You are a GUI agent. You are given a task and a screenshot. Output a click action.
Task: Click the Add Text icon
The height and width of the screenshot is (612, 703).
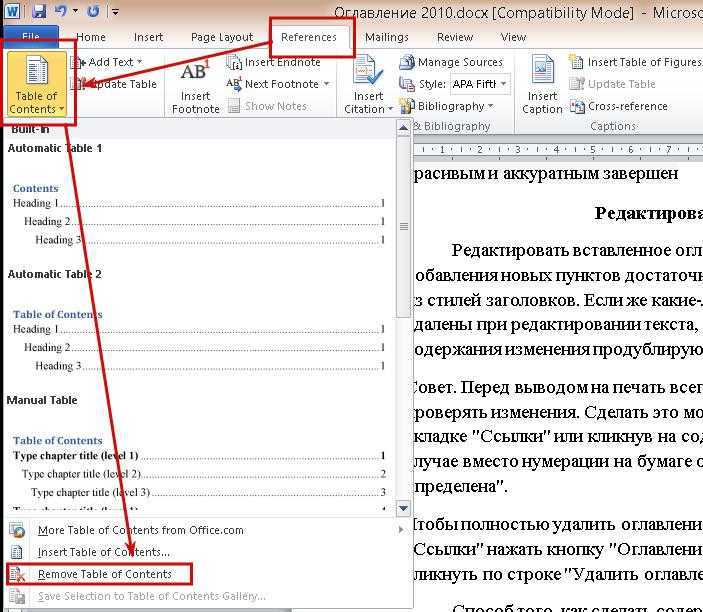pyautogui.click(x=78, y=62)
